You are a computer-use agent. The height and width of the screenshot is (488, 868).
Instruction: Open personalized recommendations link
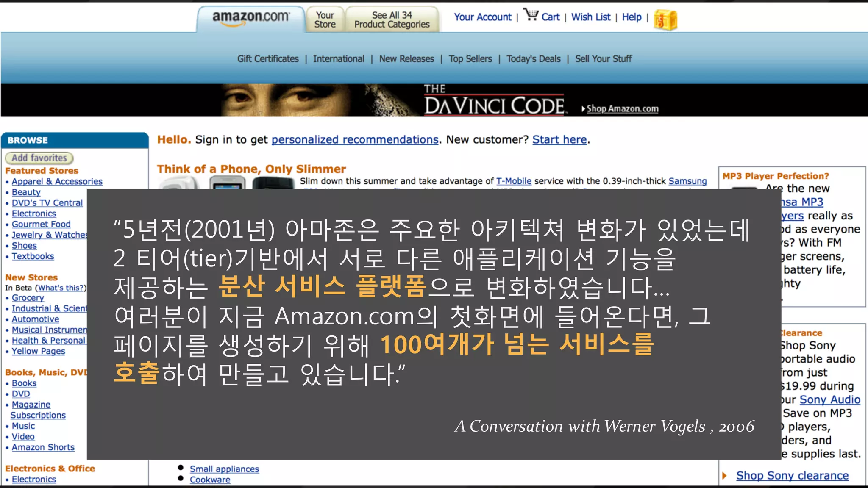coord(355,140)
